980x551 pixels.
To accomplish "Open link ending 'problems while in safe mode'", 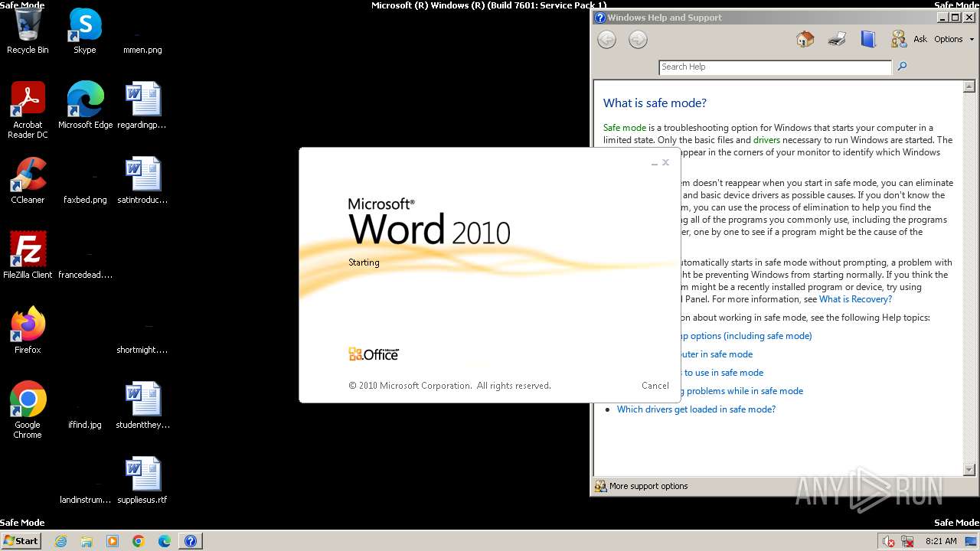I will pyautogui.click(x=742, y=391).
